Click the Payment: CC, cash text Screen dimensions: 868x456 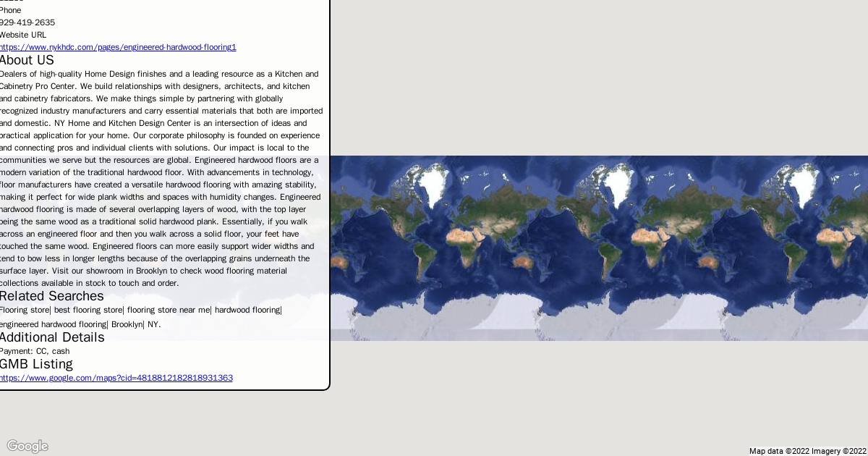click(x=35, y=351)
